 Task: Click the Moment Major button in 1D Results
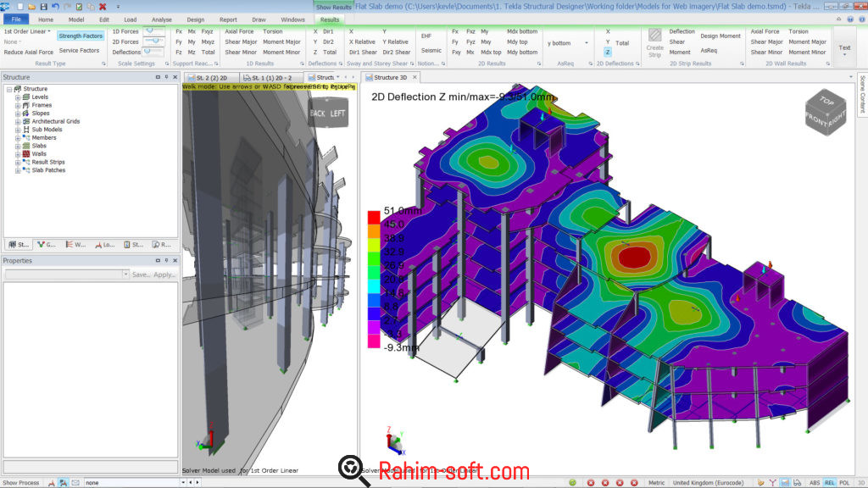click(281, 42)
